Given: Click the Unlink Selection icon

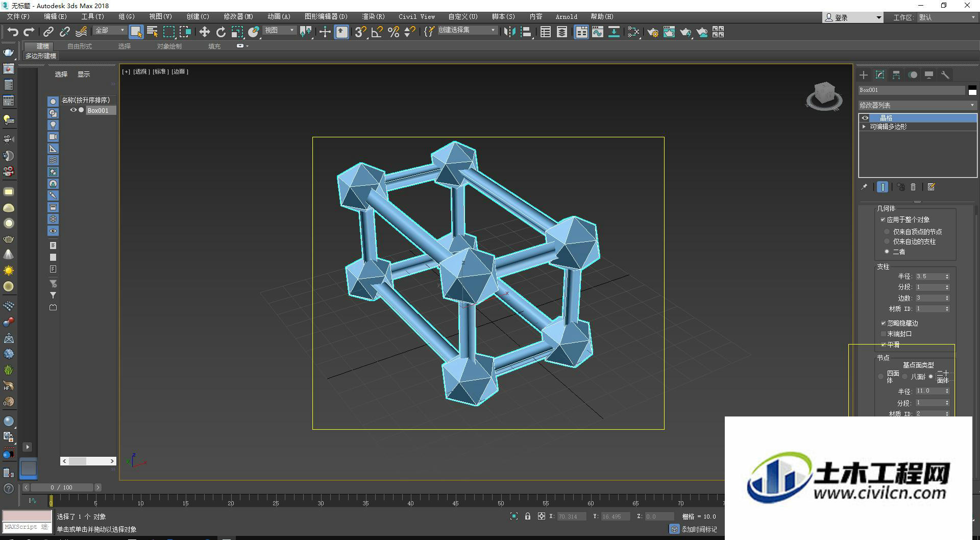Looking at the screenshot, I should (64, 32).
